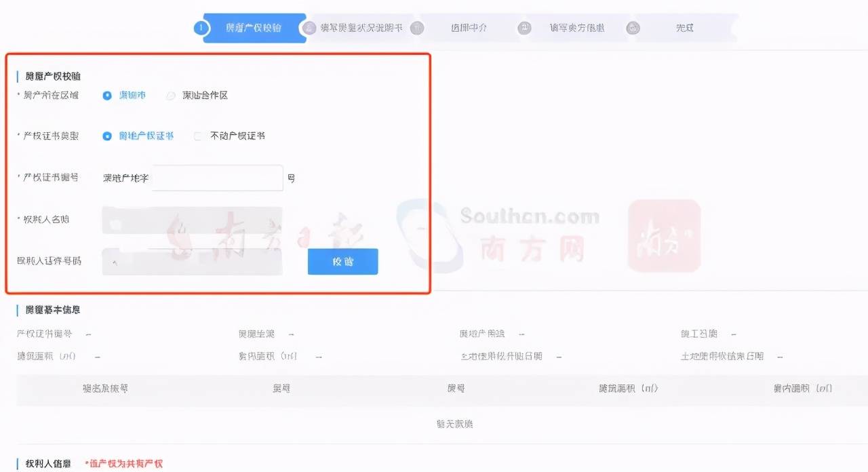Open the 填写卖方信息 step tab
The image size is (868, 472).
tap(577, 28)
